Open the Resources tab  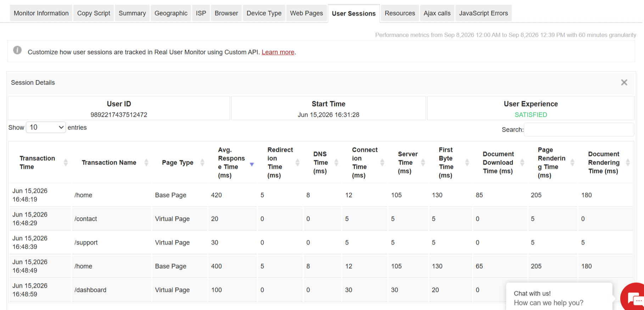coord(400,13)
